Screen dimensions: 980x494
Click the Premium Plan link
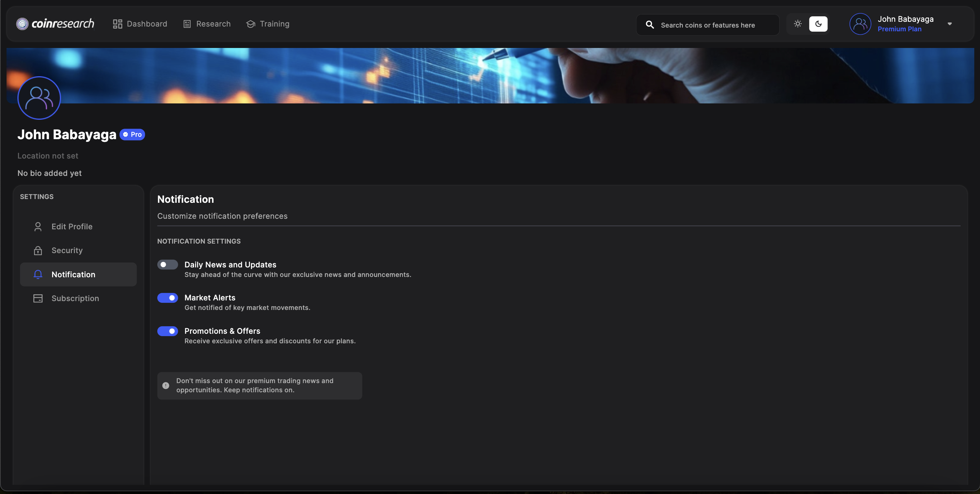tap(899, 29)
